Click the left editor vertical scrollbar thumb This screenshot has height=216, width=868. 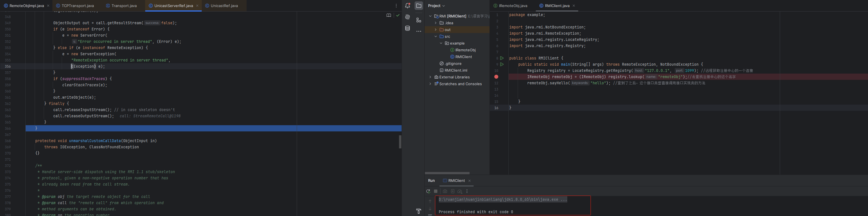pyautogui.click(x=400, y=142)
